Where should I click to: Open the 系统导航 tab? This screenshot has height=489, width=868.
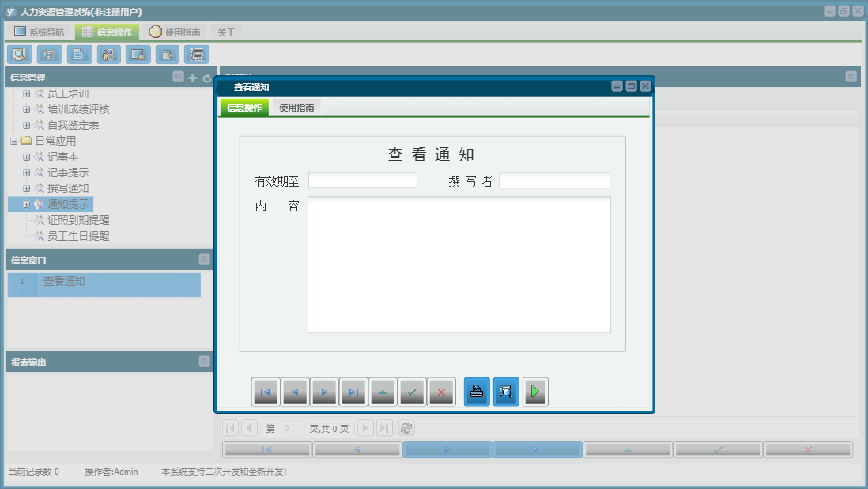(39, 32)
